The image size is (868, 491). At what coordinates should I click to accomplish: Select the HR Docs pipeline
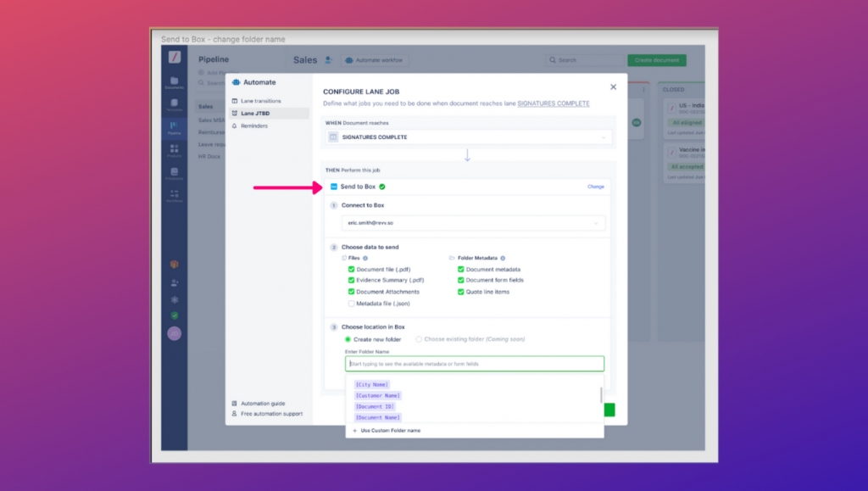(209, 157)
